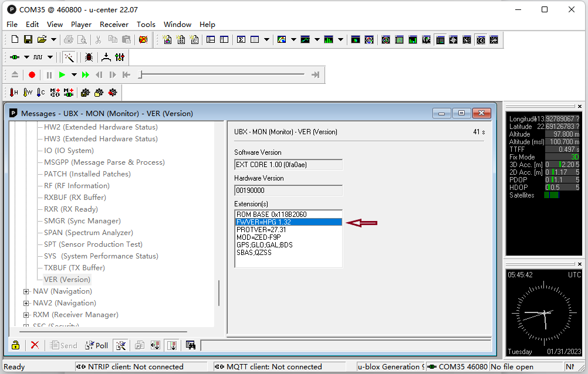Open the Chart view line-graph icon
This screenshot has height=374, width=588.
click(x=305, y=39)
